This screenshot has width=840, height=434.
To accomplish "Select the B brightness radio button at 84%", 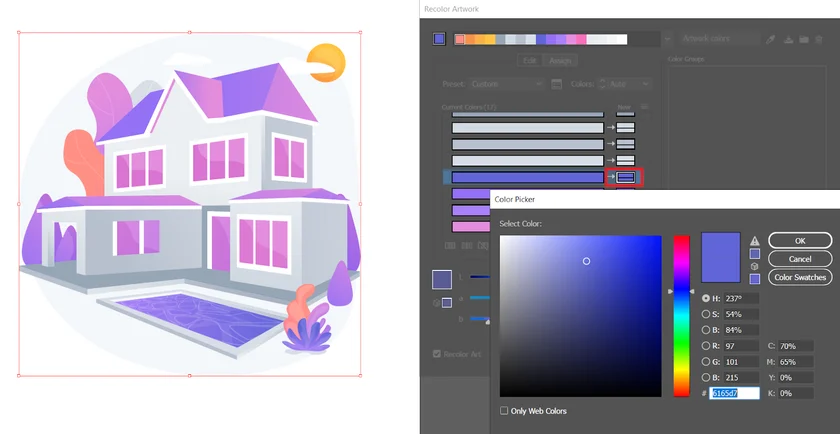I will 706,330.
